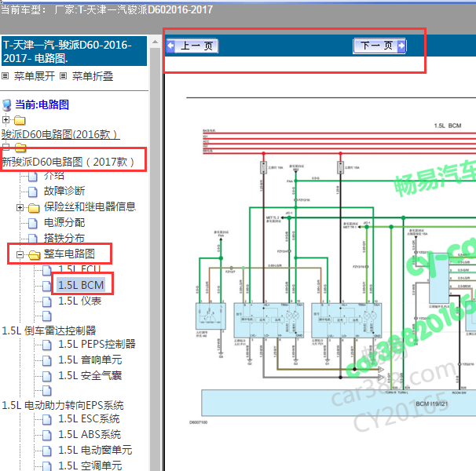Click document icon beside 1.5L 音响单元

pyautogui.click(x=47, y=360)
